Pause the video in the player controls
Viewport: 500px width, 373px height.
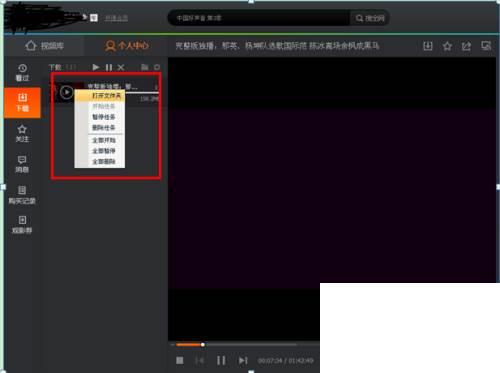point(221,361)
